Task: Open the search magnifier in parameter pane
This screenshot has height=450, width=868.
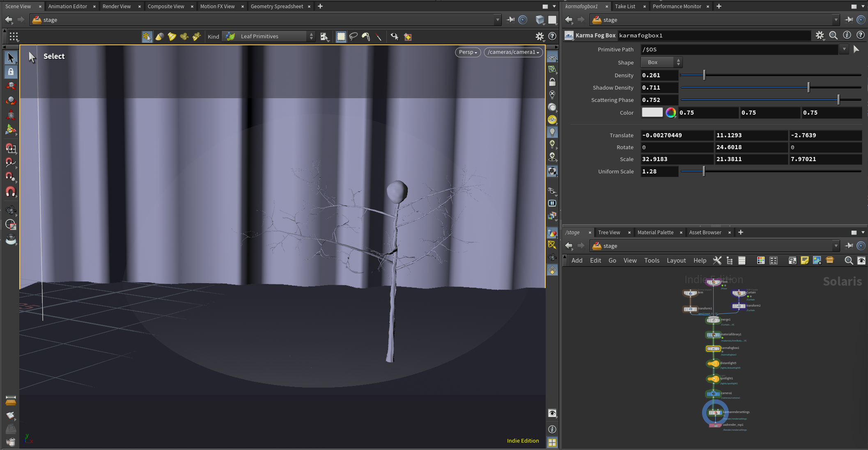Action: pyautogui.click(x=833, y=35)
